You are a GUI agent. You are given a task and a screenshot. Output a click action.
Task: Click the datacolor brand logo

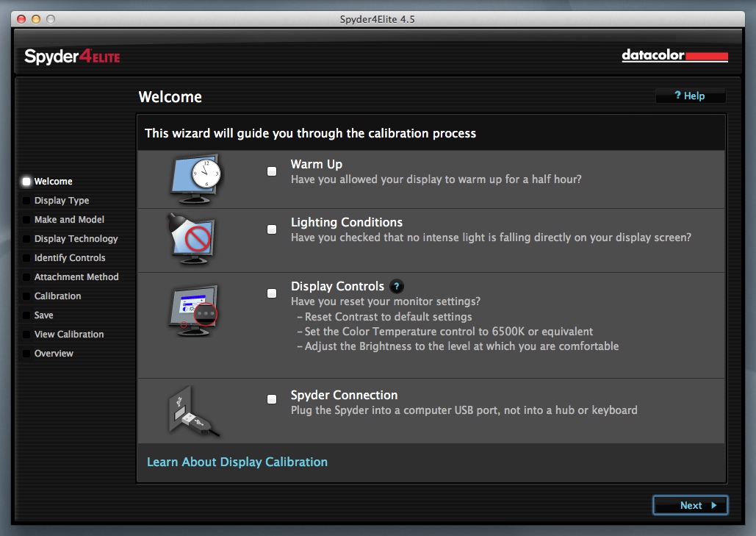point(674,56)
